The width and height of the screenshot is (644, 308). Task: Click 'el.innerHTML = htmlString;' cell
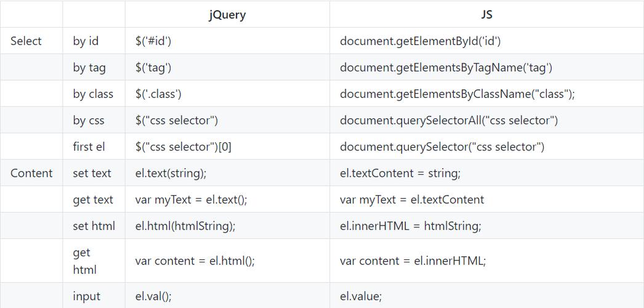click(486, 225)
